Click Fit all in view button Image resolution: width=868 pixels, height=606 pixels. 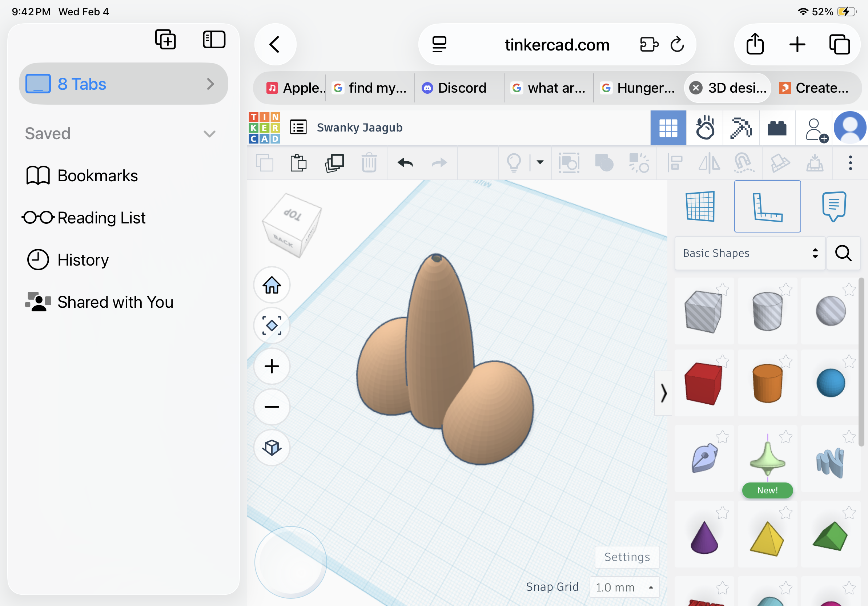click(x=272, y=326)
